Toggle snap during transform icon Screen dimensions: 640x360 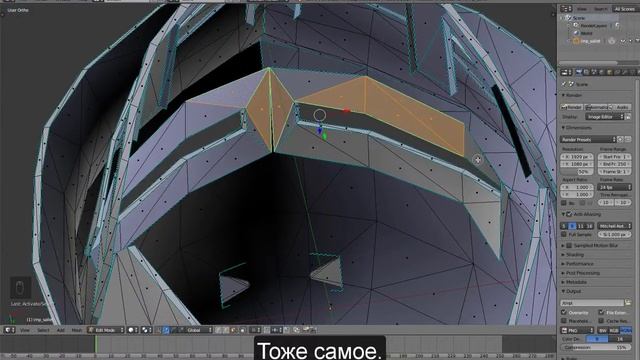tap(267, 330)
